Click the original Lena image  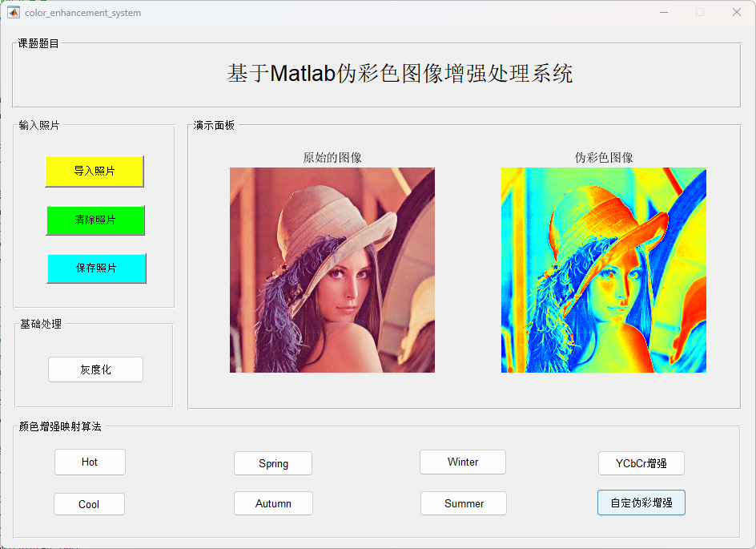[332, 270]
